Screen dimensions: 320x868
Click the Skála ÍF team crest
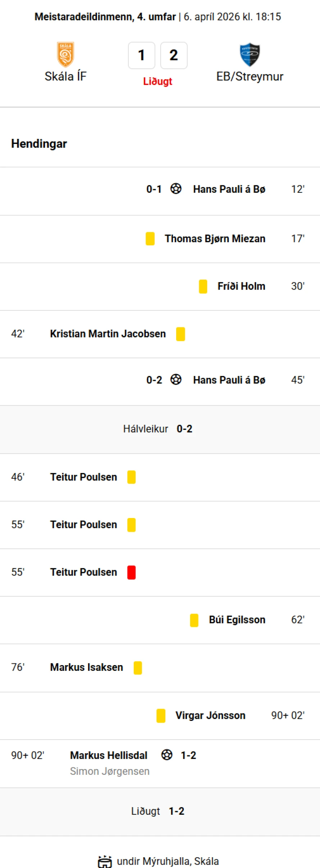pyautogui.click(x=65, y=54)
